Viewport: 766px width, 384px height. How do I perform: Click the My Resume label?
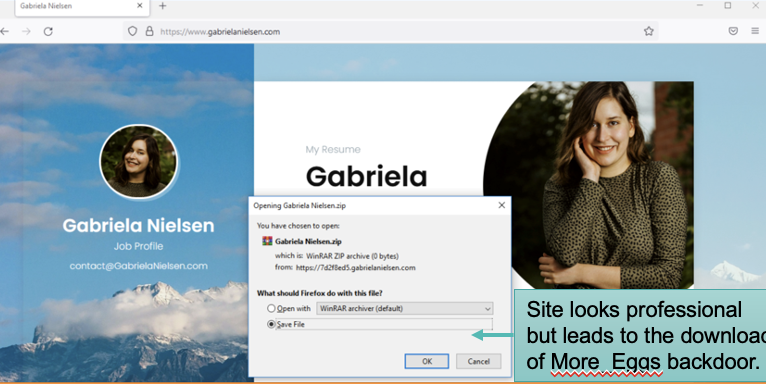333,149
